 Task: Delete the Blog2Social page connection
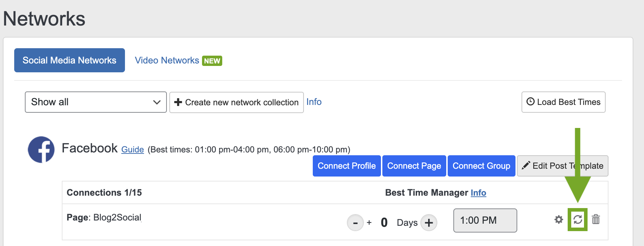(596, 220)
